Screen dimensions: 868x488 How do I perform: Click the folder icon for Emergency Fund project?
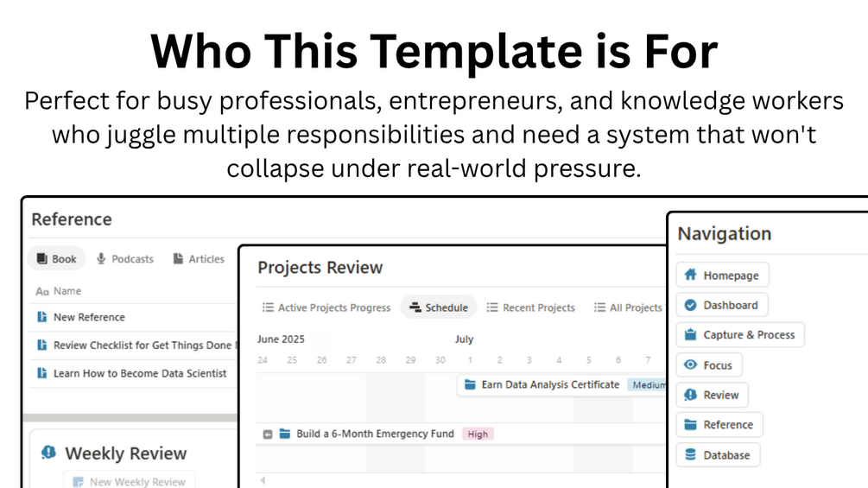pos(284,434)
